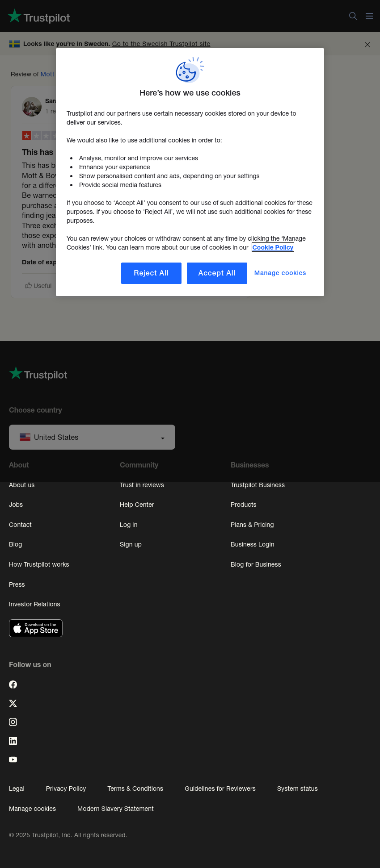Click the Mott company link in review header
Image resolution: width=380 pixels, height=868 pixels.
click(x=48, y=74)
